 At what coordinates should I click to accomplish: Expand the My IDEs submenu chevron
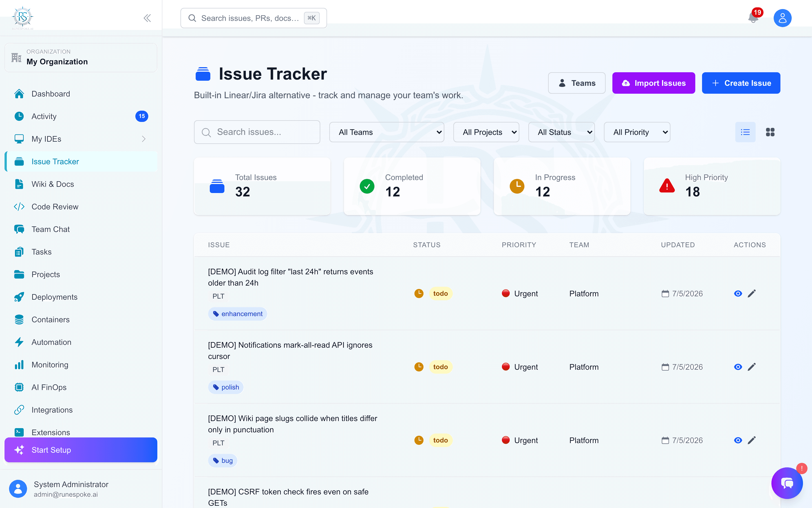144,139
